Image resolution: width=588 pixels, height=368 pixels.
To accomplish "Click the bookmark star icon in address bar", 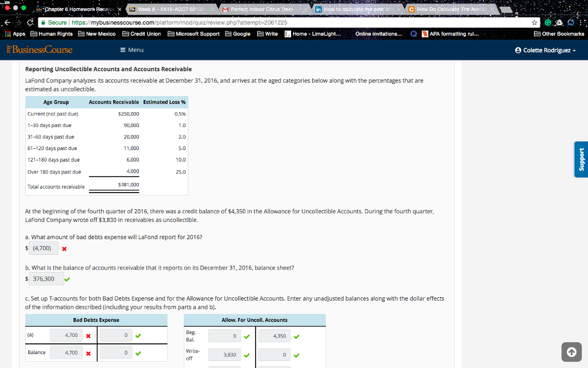I will pyautogui.click(x=535, y=24).
